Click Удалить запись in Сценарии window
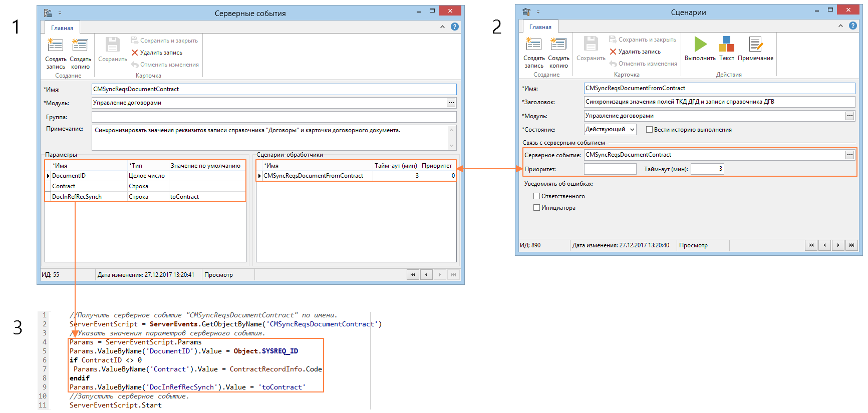Screen dimensions: 868x413 click(635, 52)
